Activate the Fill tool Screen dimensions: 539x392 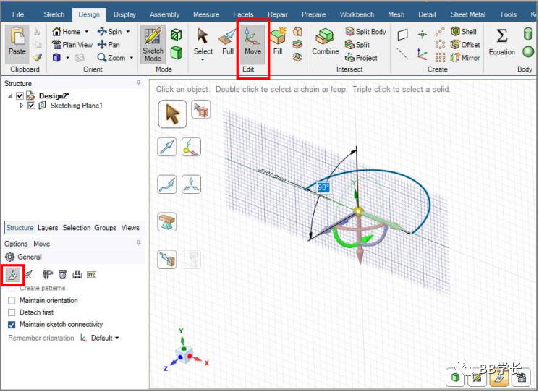click(x=278, y=41)
